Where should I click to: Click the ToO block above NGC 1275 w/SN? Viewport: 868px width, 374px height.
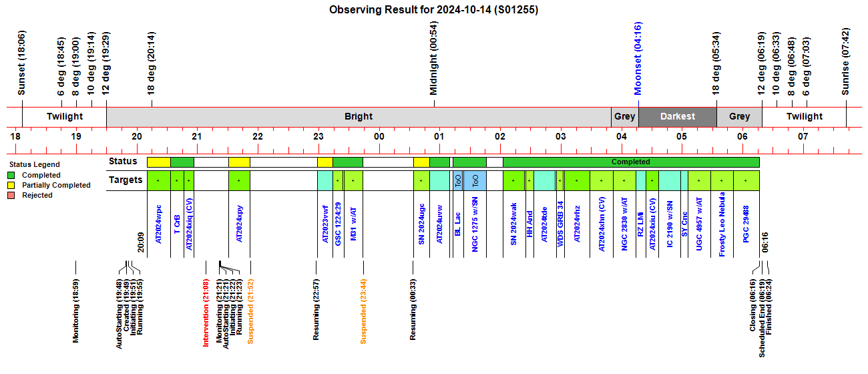[475, 180]
